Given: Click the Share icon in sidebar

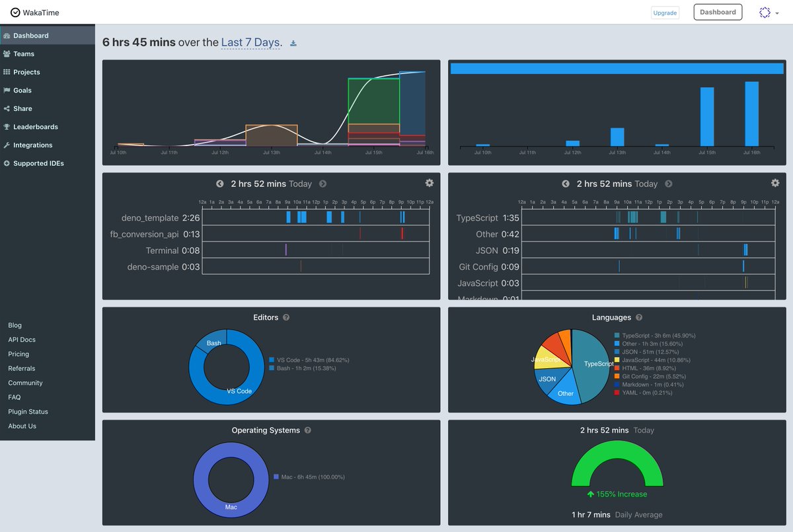Looking at the screenshot, I should (x=6, y=108).
